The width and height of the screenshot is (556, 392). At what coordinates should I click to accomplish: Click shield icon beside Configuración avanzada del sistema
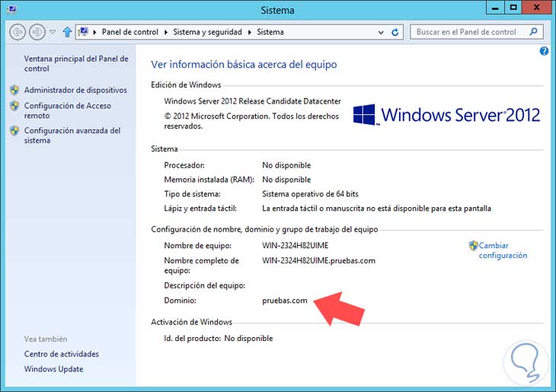(14, 130)
